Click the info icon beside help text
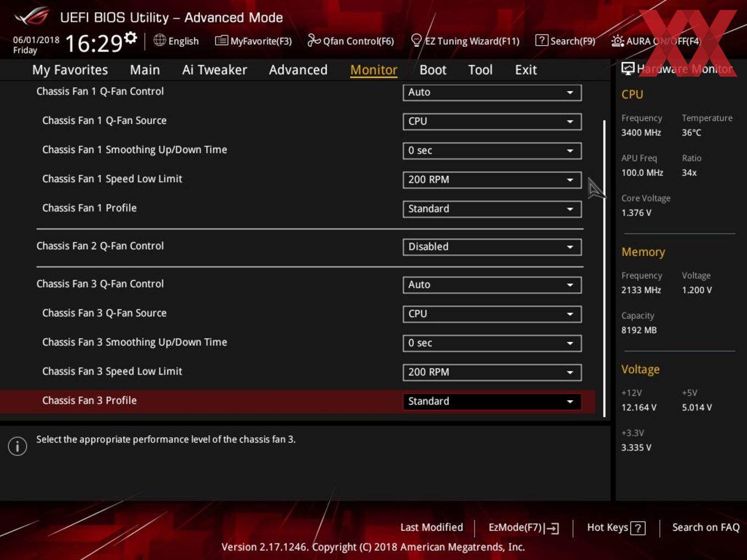 18,446
